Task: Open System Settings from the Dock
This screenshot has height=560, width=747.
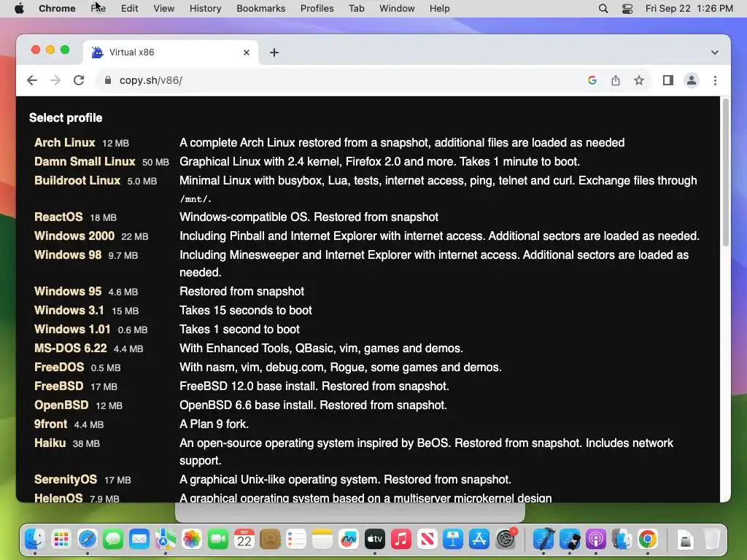Action: [506, 539]
